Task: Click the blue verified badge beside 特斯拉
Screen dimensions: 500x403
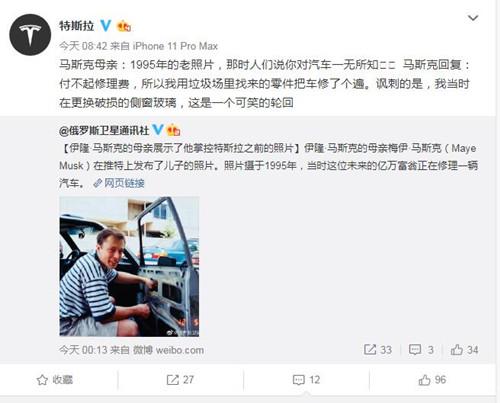Action: pos(106,26)
